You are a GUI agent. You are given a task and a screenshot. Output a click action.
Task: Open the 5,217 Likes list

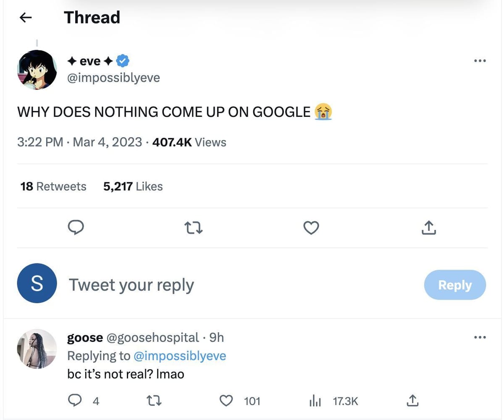pyautogui.click(x=133, y=186)
